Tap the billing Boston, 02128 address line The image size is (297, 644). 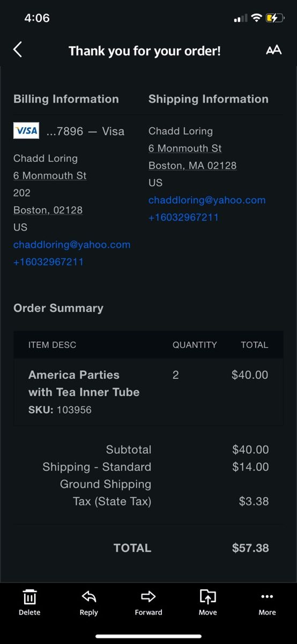pyautogui.click(x=48, y=210)
